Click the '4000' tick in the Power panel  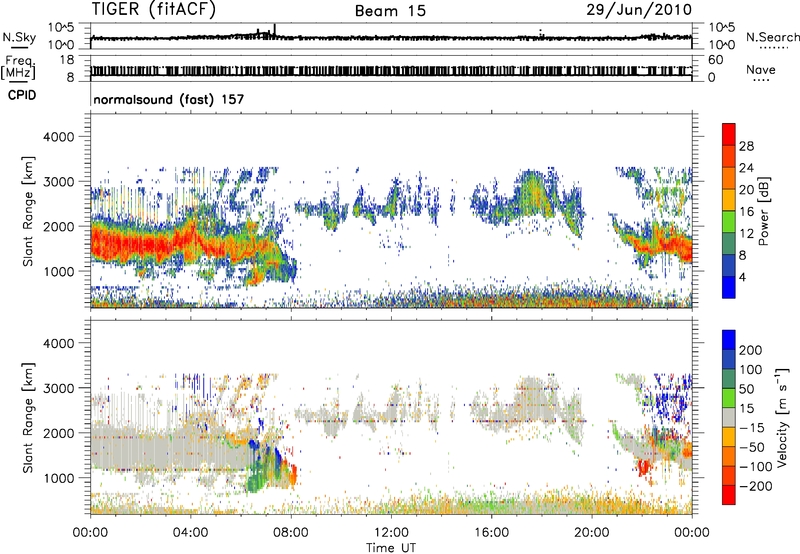coord(58,137)
